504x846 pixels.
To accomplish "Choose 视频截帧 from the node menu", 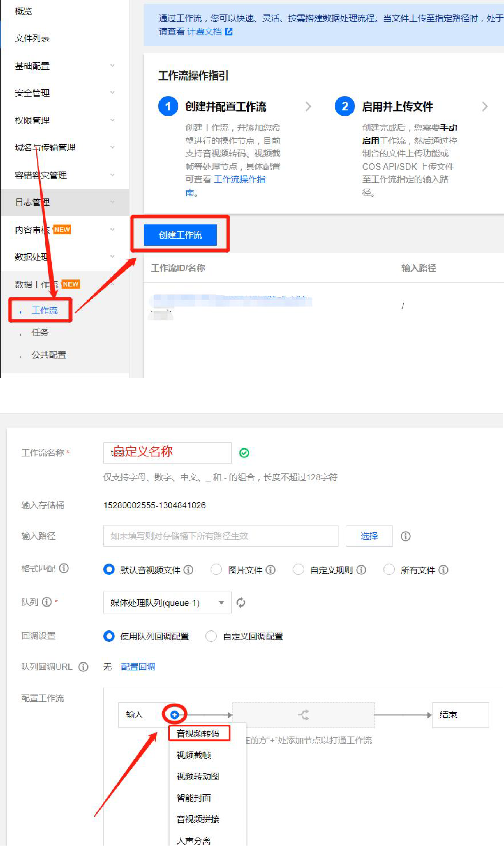I will [194, 755].
